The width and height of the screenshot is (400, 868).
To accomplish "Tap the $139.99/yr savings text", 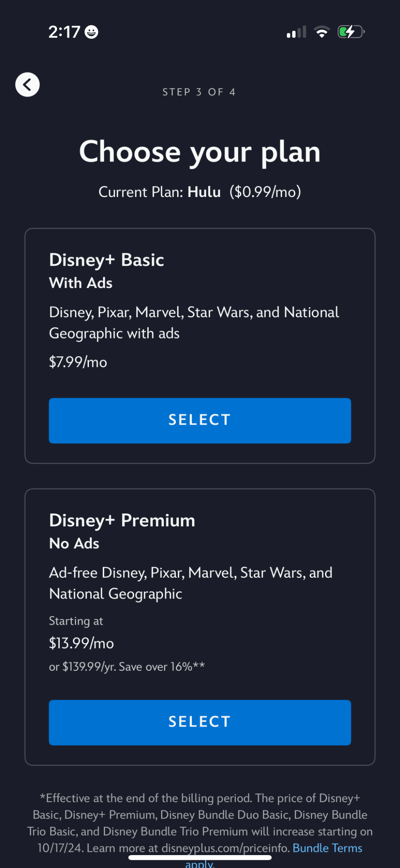I will pyautogui.click(x=127, y=667).
